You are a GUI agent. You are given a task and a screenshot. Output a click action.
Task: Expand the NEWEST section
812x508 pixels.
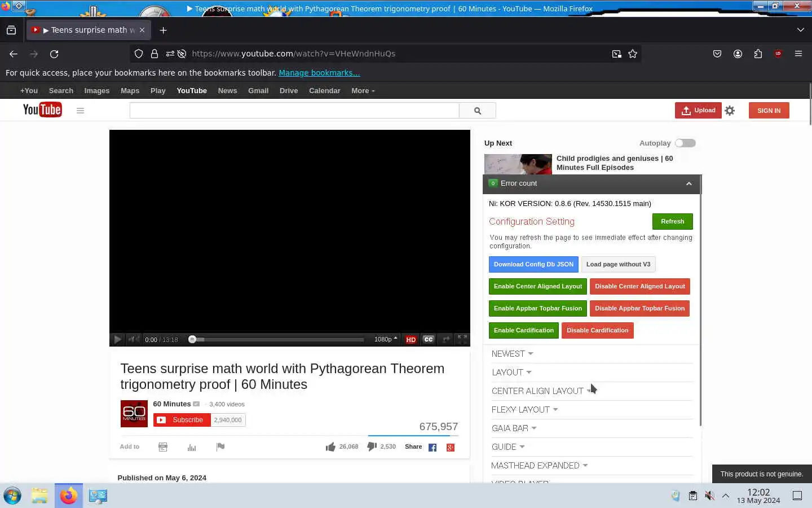512,354
